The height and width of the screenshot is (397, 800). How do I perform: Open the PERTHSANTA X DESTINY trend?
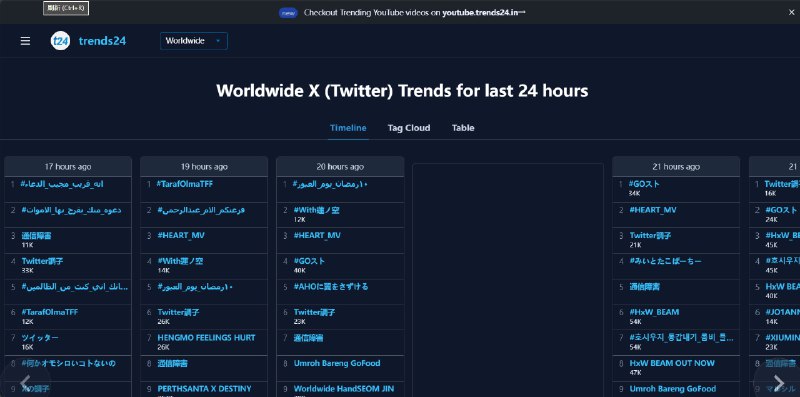pyautogui.click(x=204, y=388)
